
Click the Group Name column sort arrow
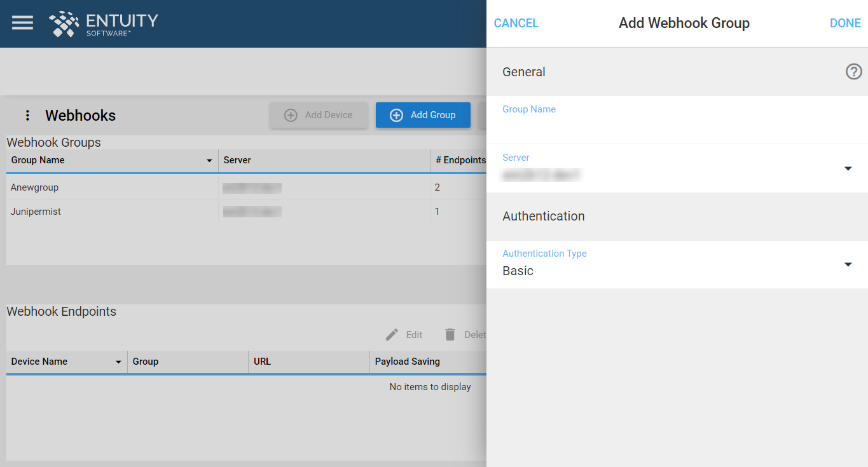pos(210,161)
